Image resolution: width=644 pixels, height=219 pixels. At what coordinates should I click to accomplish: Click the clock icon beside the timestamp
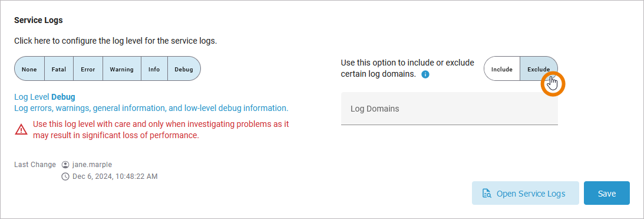pos(65,176)
